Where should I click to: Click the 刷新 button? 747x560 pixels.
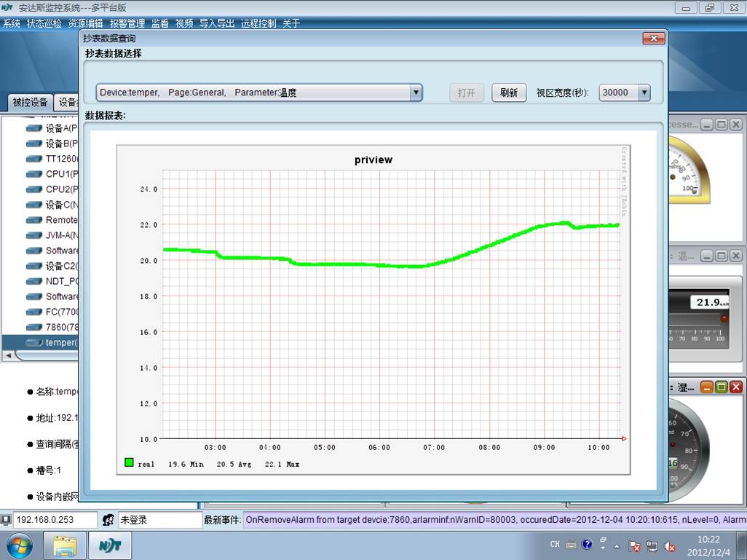tap(509, 92)
